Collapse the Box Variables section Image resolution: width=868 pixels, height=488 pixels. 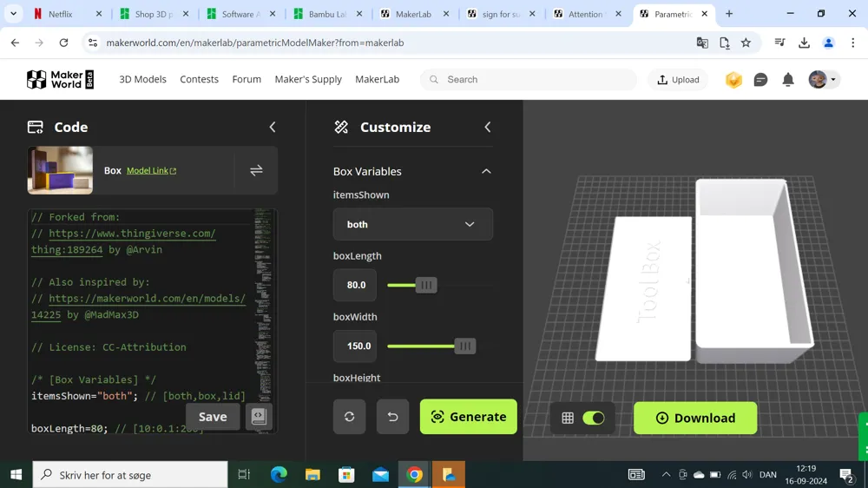click(486, 171)
